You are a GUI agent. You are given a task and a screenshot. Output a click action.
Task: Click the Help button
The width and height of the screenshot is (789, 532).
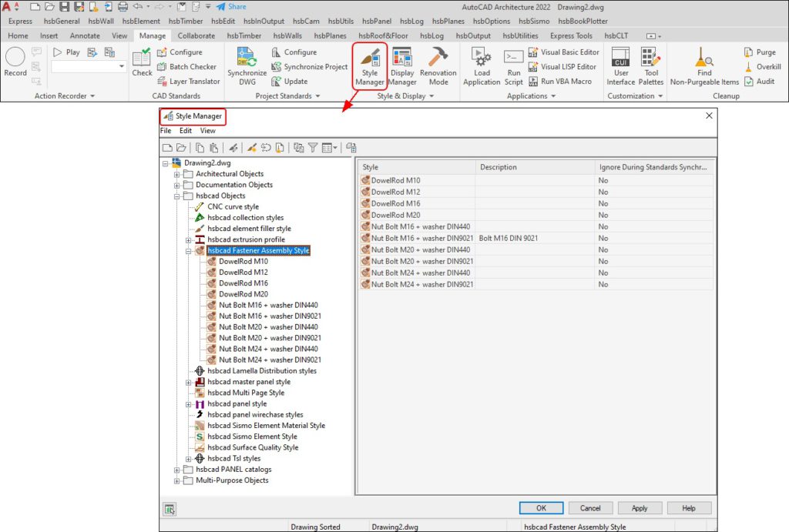click(689, 508)
